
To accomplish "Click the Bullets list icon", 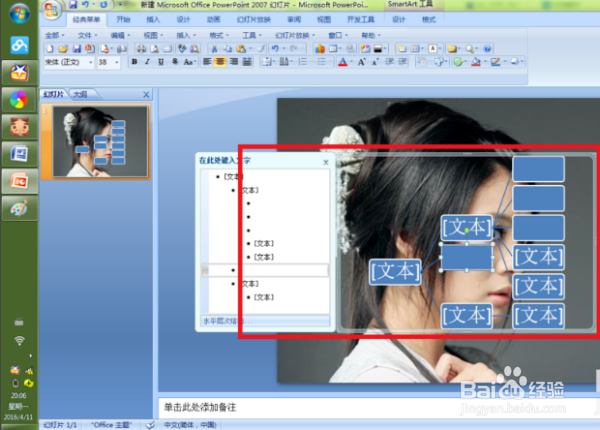I will tap(321, 62).
